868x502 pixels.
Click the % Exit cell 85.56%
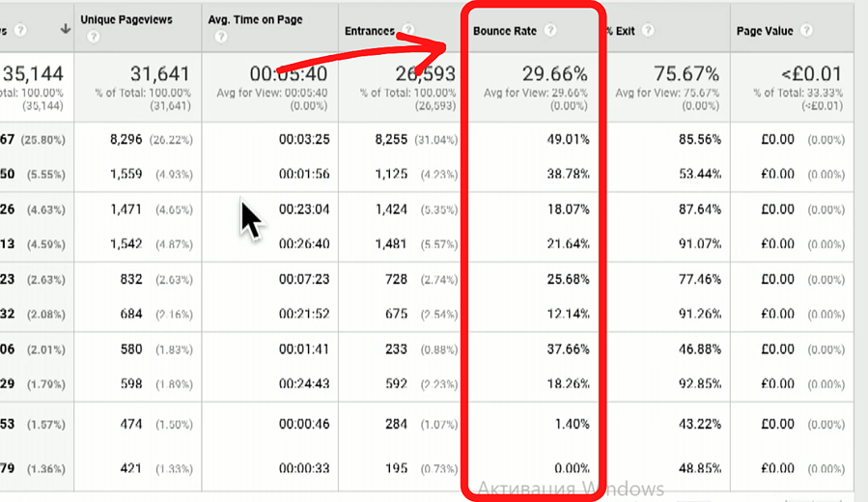[700, 139]
